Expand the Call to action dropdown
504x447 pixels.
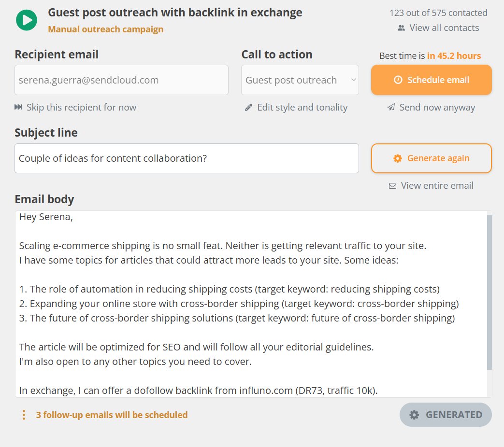[x=300, y=80]
